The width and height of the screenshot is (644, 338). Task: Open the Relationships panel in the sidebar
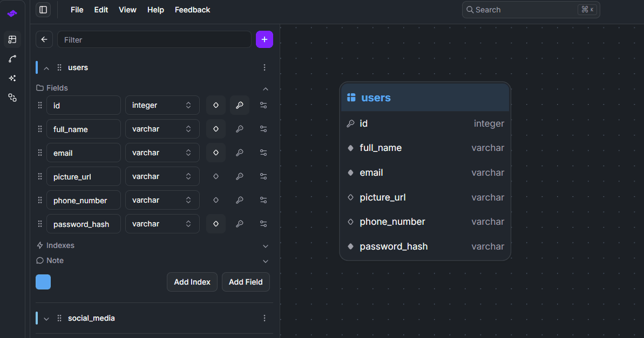click(12, 59)
